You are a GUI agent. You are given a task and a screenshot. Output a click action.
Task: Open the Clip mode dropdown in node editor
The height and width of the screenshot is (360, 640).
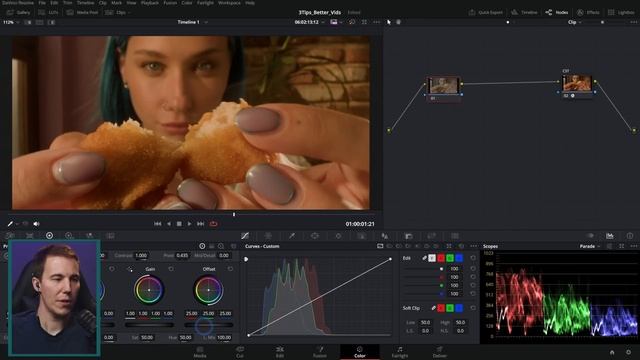click(575, 22)
